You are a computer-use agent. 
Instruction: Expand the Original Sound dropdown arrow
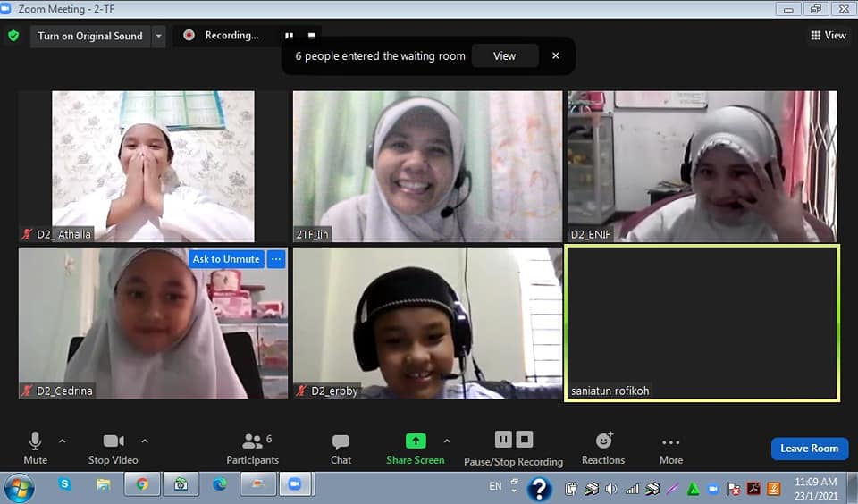[158, 36]
